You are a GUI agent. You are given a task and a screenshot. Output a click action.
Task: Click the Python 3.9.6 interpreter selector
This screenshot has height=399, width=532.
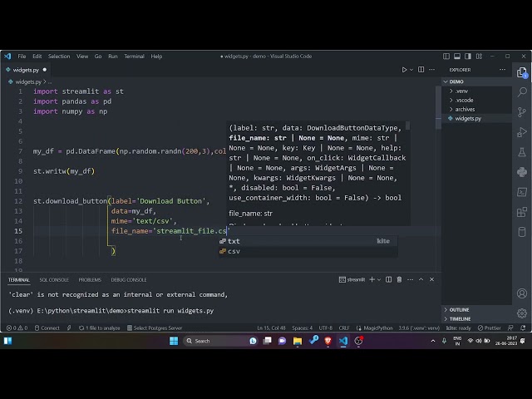click(419, 328)
